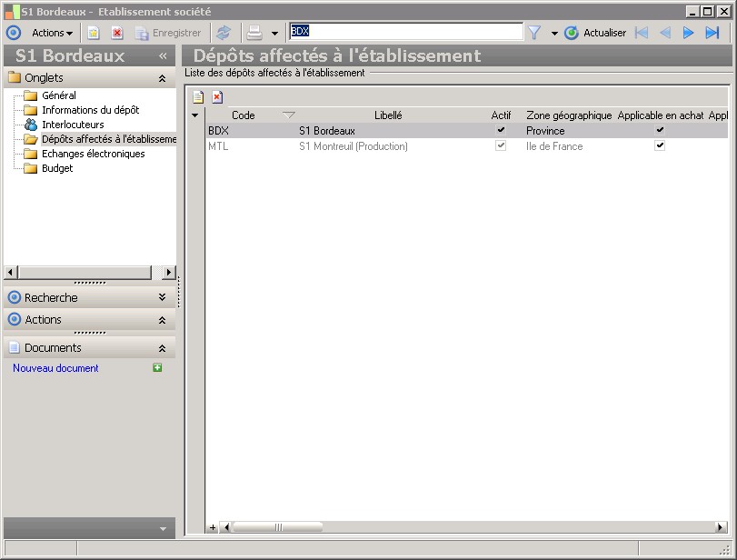This screenshot has height=560, width=737.
Task: Select the MTL code cell
Action: point(219,146)
